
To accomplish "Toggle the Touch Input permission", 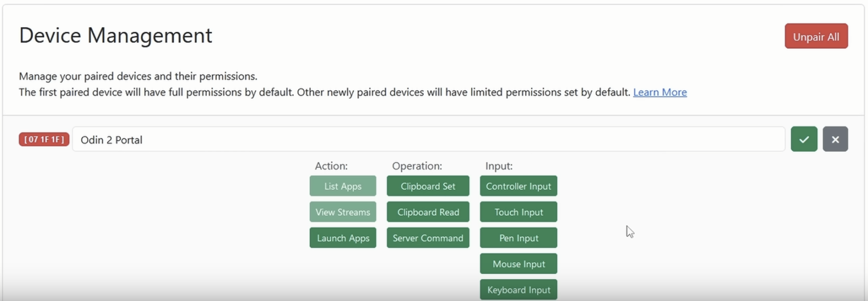I will (x=518, y=212).
